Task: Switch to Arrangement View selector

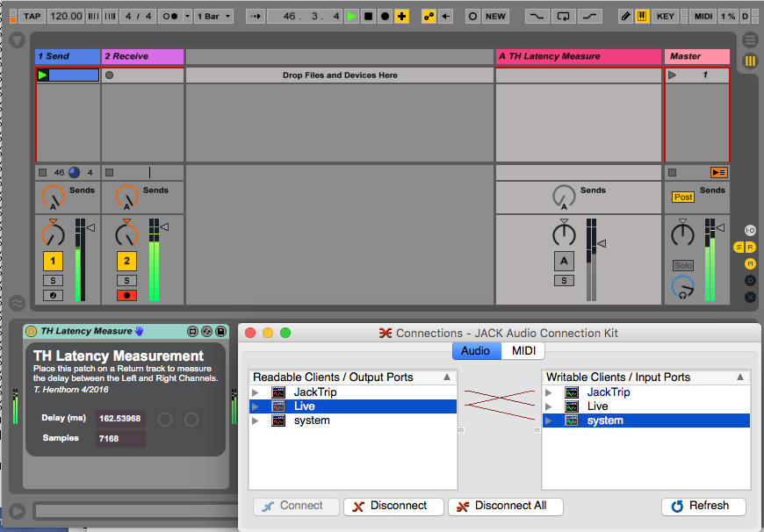Action: (750, 40)
